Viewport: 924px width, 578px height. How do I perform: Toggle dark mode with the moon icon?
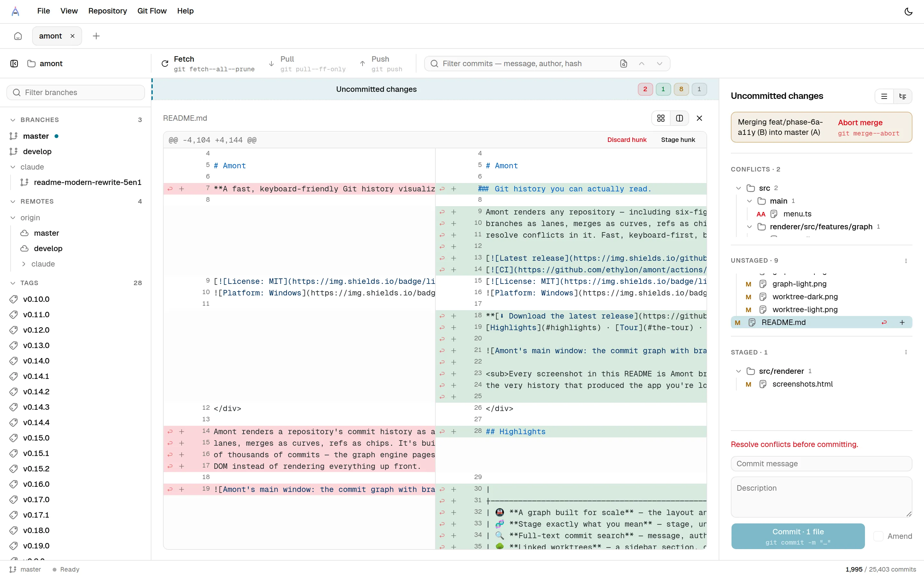[x=908, y=12]
